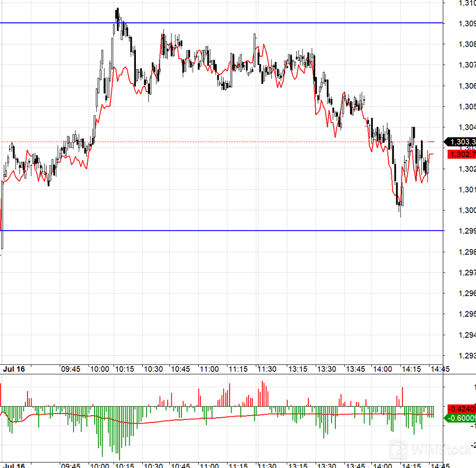
Task: Click the 13:15 label on upper time axis
Action: 297,369
